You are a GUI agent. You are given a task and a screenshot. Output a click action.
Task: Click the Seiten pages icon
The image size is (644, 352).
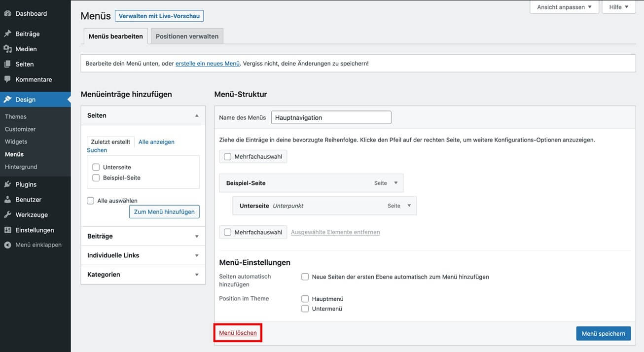pos(7,64)
